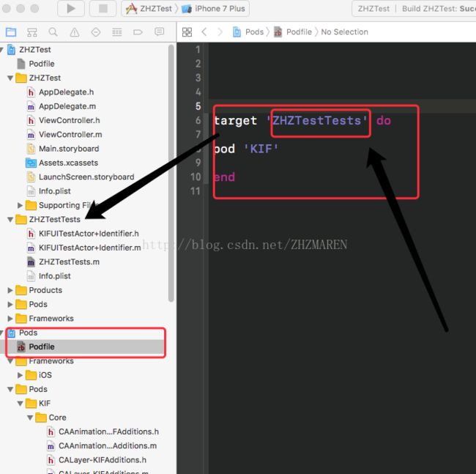Expand the iOS frameworks group

[20, 375]
